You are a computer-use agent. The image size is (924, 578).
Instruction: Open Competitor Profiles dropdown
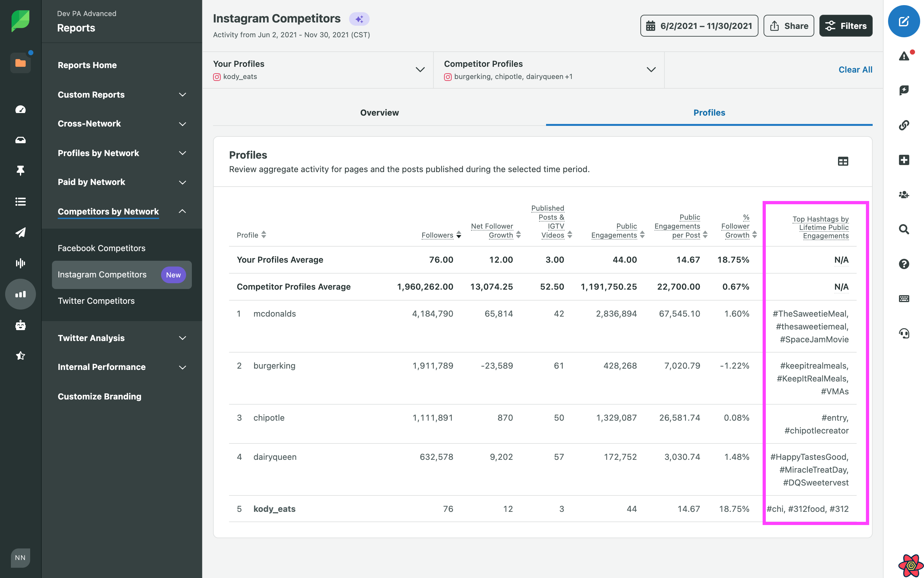pyautogui.click(x=549, y=70)
